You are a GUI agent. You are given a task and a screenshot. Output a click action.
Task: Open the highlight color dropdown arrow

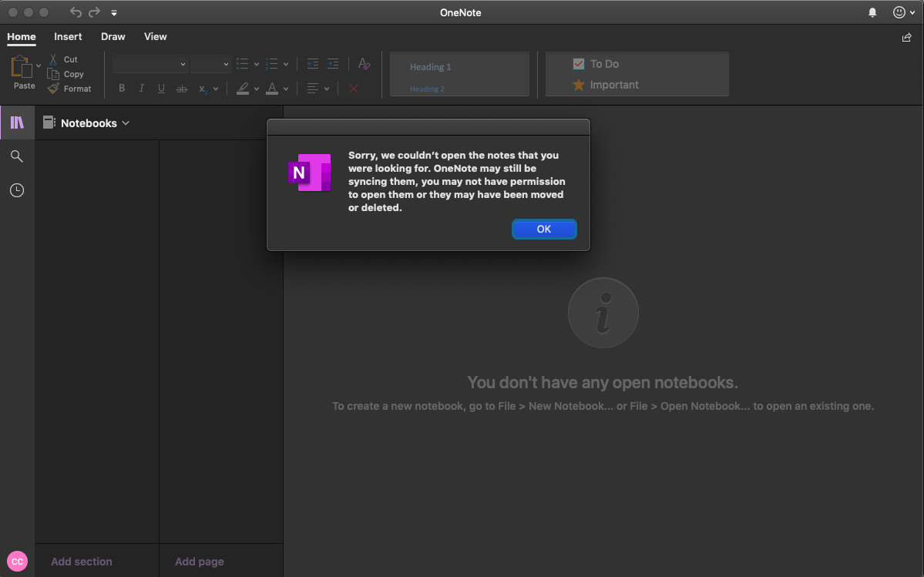257,89
